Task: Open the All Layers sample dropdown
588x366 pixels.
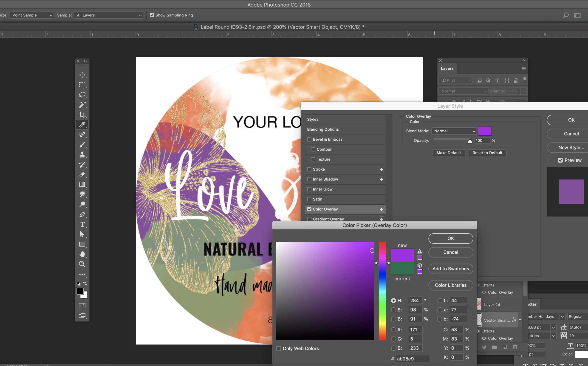Action: 109,15
